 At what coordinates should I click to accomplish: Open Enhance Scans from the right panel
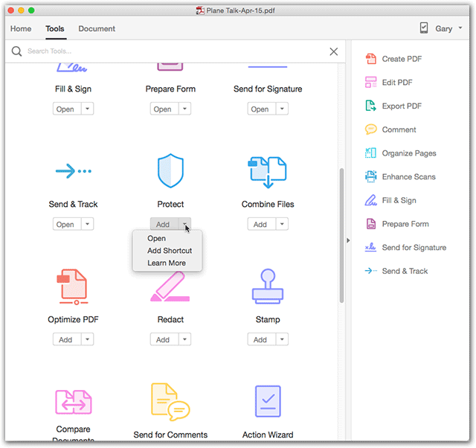click(408, 177)
